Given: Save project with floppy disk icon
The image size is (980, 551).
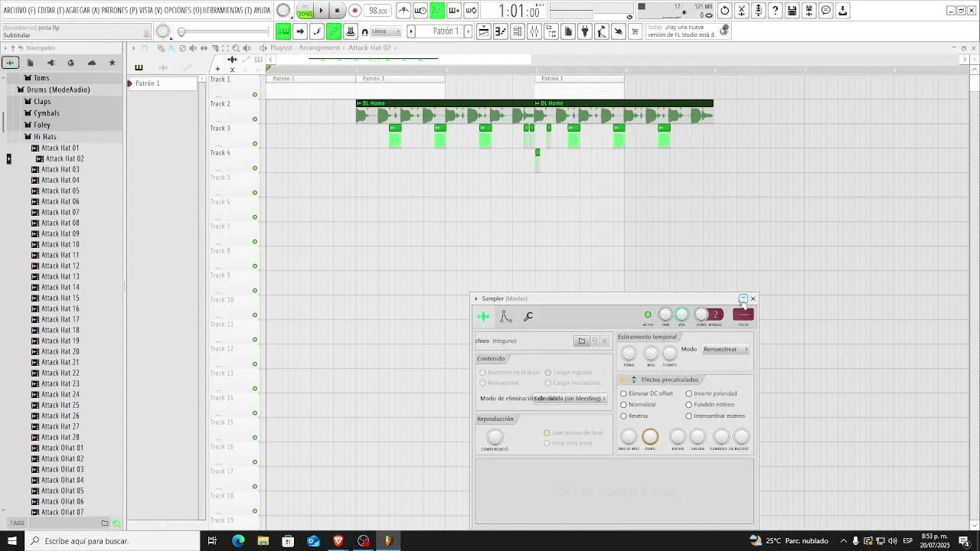Looking at the screenshot, I should pos(792,11).
